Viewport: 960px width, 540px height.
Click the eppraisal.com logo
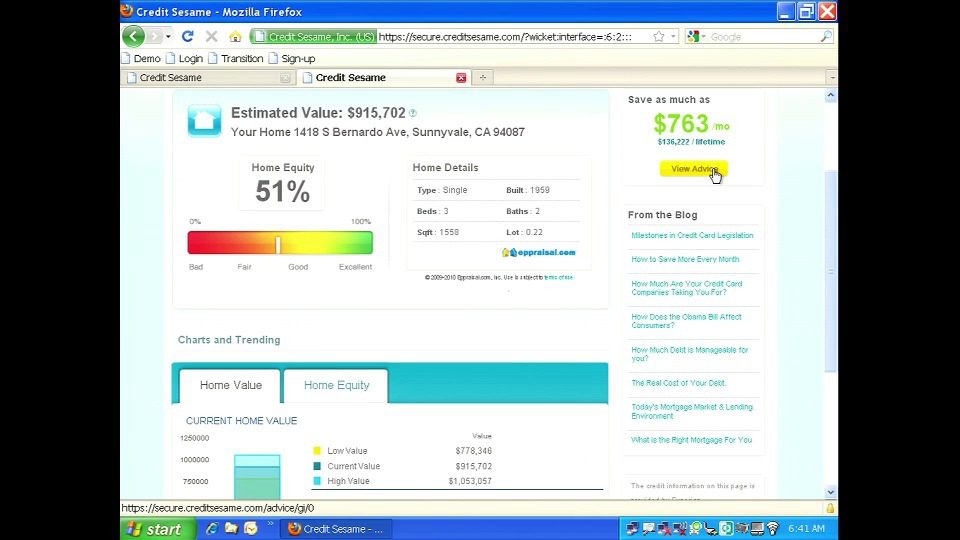(x=539, y=252)
